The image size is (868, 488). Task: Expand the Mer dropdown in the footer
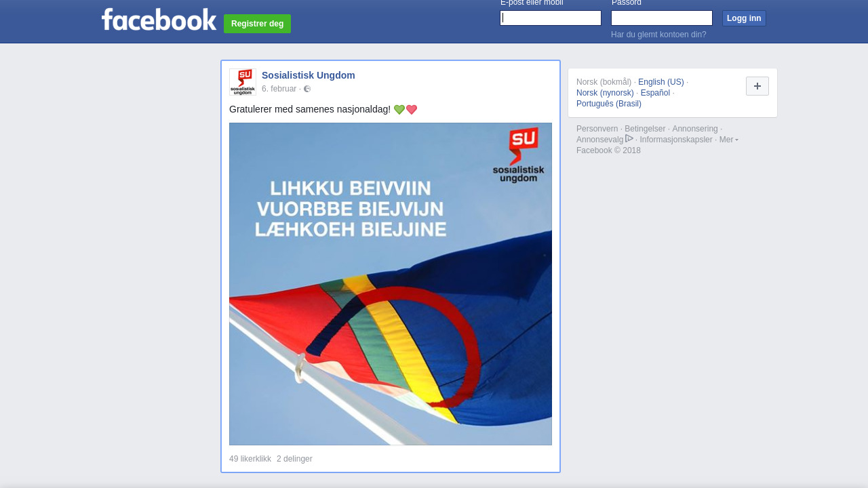tap(729, 140)
